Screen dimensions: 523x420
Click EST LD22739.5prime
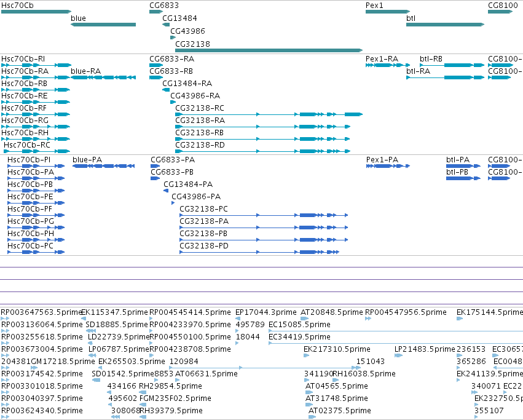point(119,337)
